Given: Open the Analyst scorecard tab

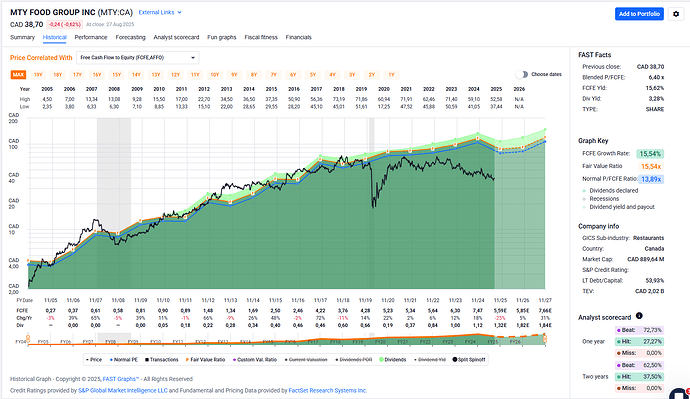Looking at the screenshot, I should click(176, 37).
